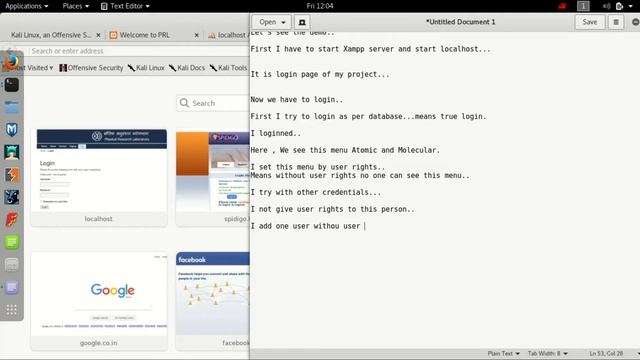Expand Tab Width selector

click(547, 353)
